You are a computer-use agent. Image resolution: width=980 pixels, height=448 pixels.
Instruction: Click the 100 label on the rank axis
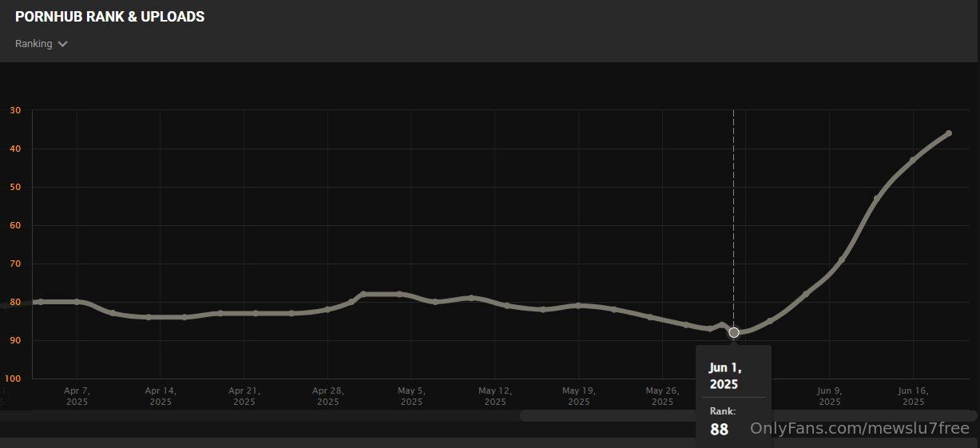[x=15, y=379]
